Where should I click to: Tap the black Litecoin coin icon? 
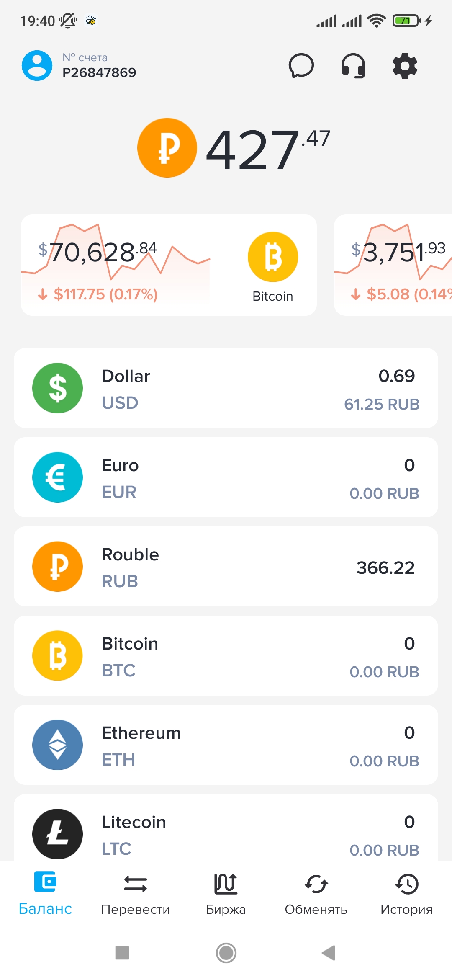click(57, 833)
